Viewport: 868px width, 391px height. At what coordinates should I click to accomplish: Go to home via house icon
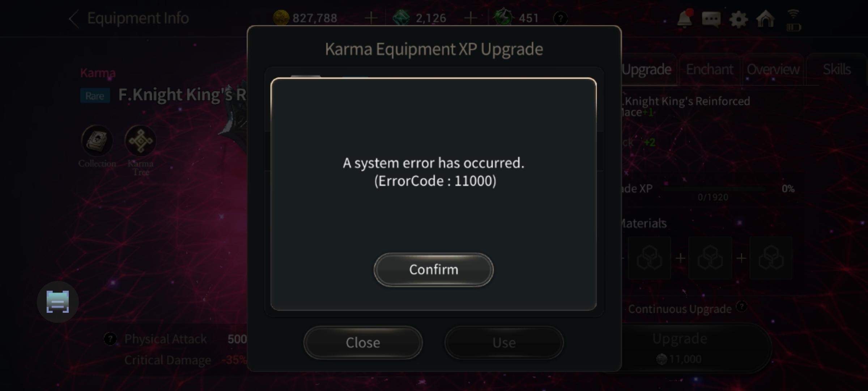click(x=765, y=18)
